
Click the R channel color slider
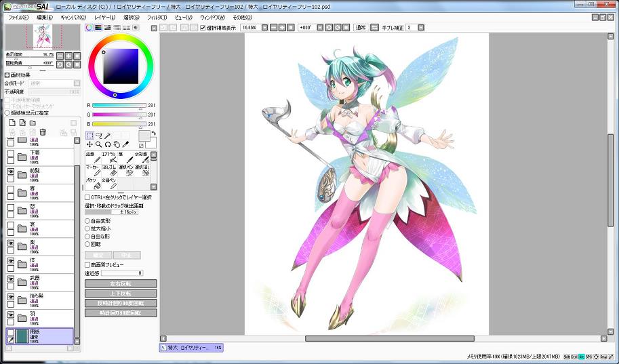(119, 105)
